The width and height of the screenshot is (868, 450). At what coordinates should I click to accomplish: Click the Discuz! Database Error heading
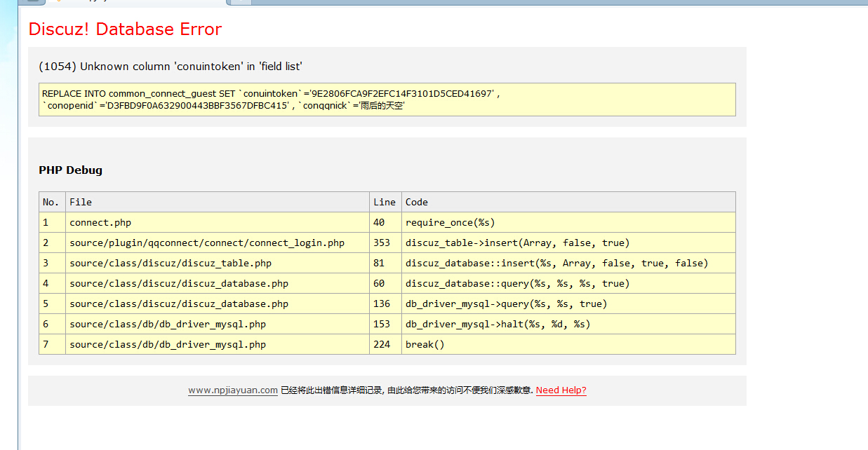pos(125,29)
